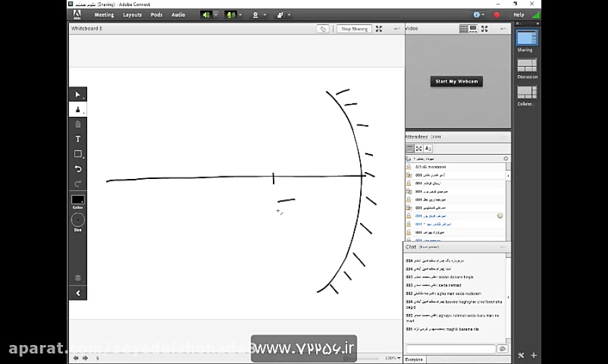Open the Meeting menu
Screen dimensions: 608x364
coord(104,15)
